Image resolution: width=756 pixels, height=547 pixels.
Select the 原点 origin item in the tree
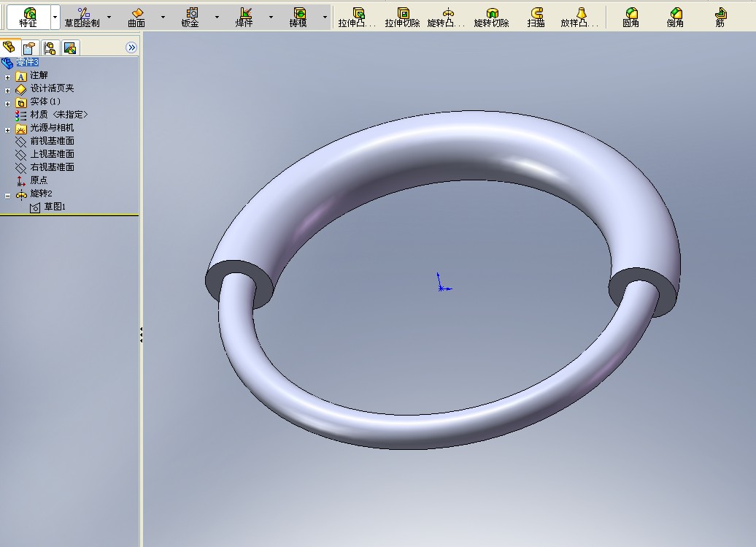39,180
